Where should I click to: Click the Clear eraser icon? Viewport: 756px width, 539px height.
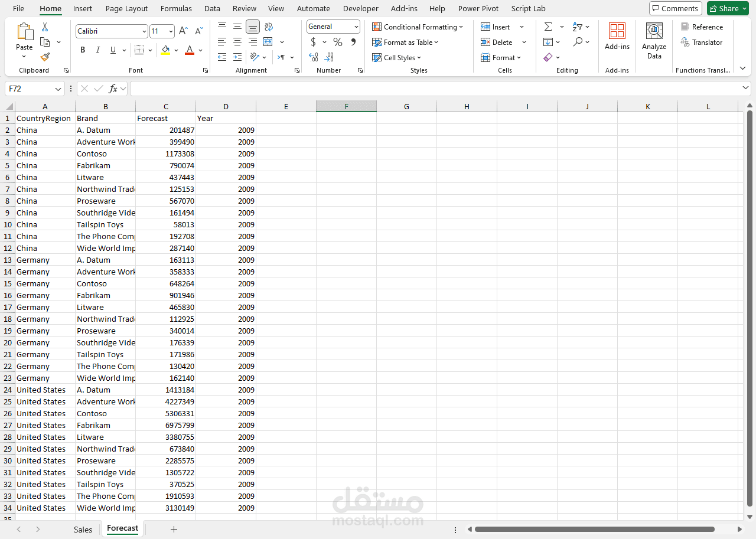click(548, 57)
